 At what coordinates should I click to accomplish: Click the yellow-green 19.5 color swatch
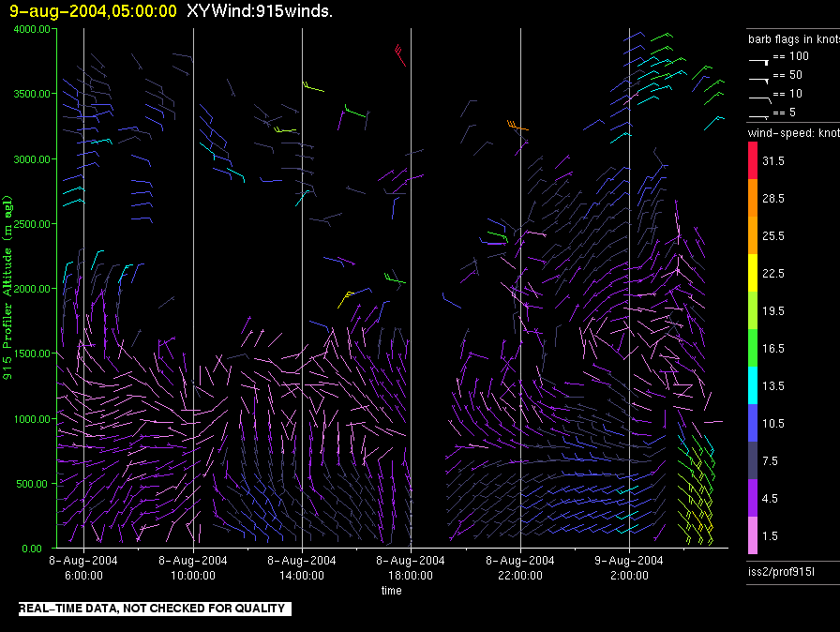pyautogui.click(x=753, y=310)
